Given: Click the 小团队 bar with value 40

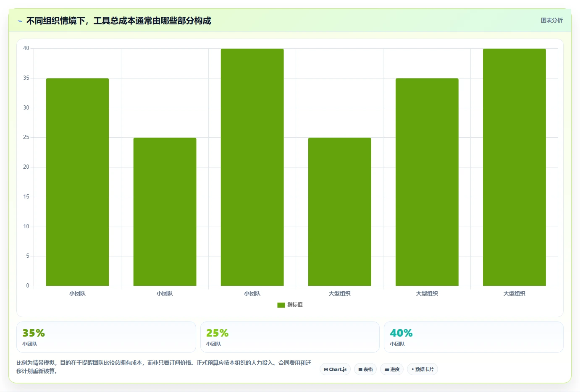Looking at the screenshot, I should coord(252,167).
